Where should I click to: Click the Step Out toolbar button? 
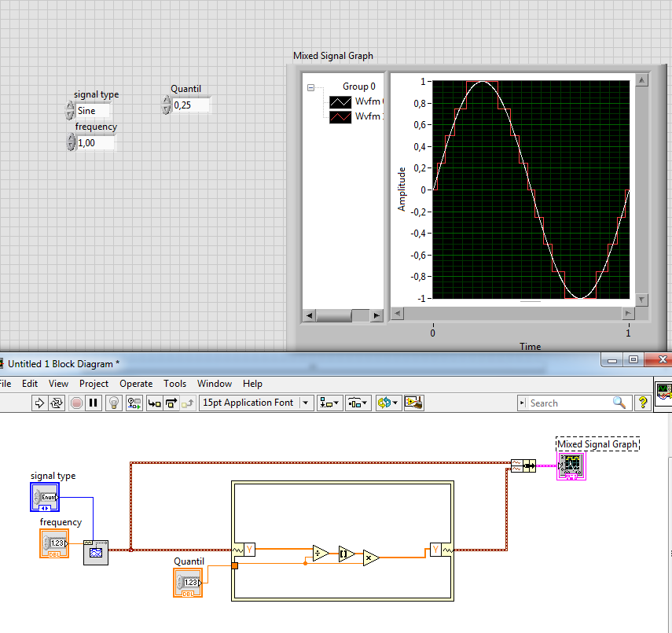tap(188, 403)
